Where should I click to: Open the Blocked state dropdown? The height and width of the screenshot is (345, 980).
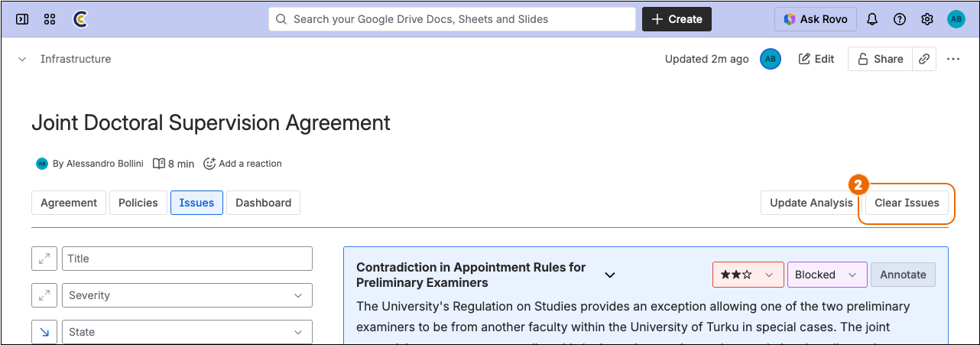pos(826,275)
